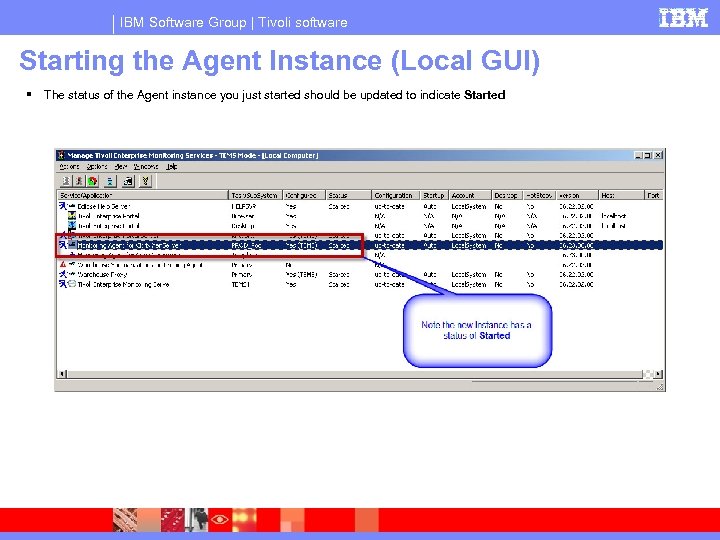Click the highlighted Monitoring Agent row icon
The height and width of the screenshot is (540, 720).
click(72, 245)
